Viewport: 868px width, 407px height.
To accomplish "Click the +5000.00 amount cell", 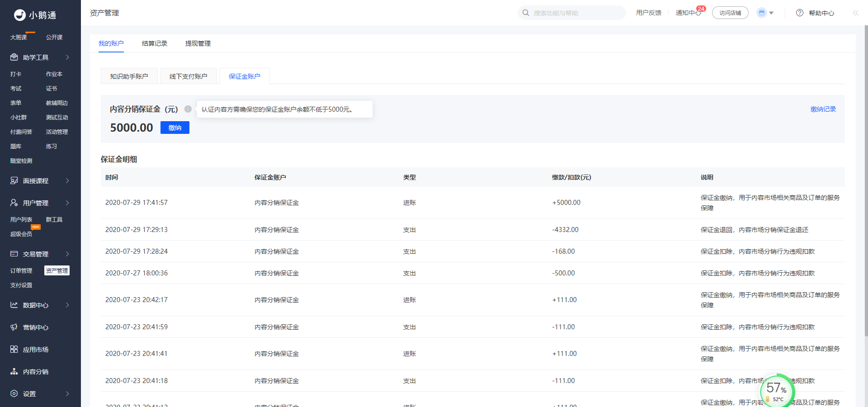I will 566,203.
